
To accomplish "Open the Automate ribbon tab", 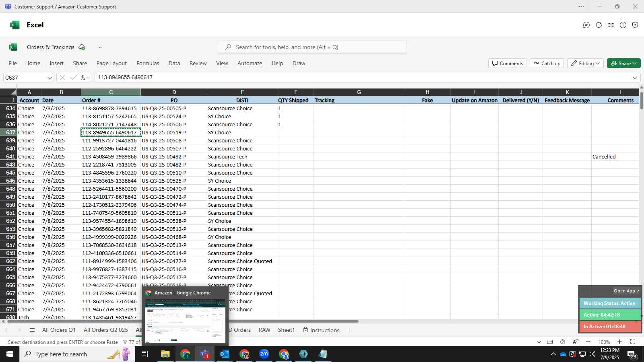I will 250,63.
